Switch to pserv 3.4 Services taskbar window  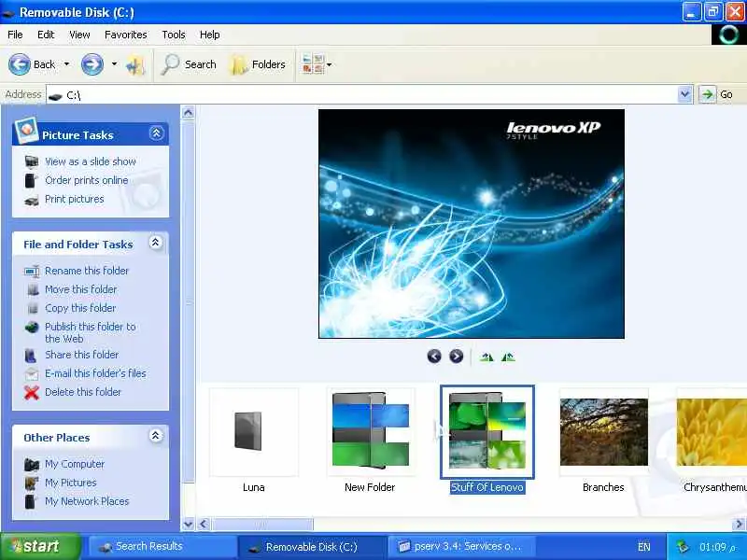(x=462, y=546)
